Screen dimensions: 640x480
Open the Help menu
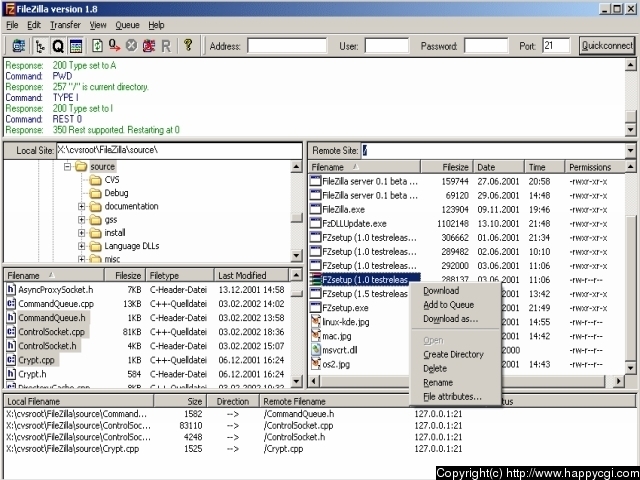tap(156, 25)
